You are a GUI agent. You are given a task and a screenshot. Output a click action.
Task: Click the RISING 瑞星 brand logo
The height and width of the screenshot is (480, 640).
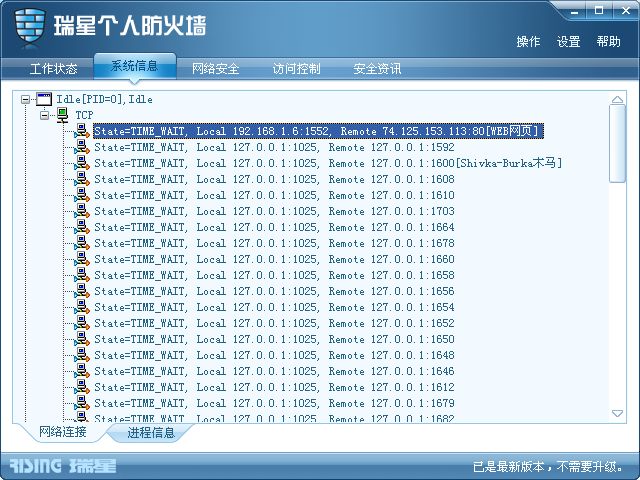tap(62, 466)
